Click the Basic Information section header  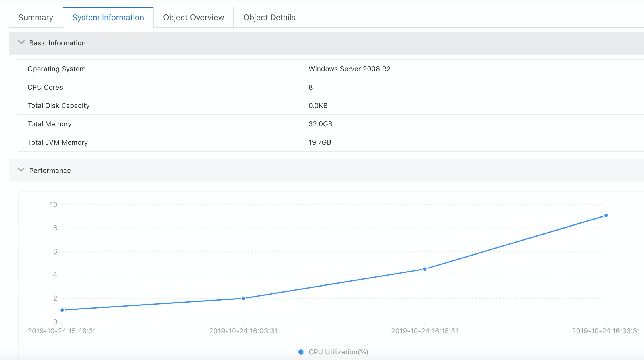[57, 43]
